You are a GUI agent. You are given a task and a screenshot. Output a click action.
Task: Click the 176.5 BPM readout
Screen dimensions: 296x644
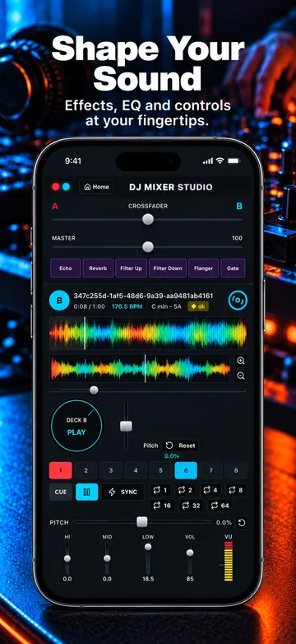point(127,306)
